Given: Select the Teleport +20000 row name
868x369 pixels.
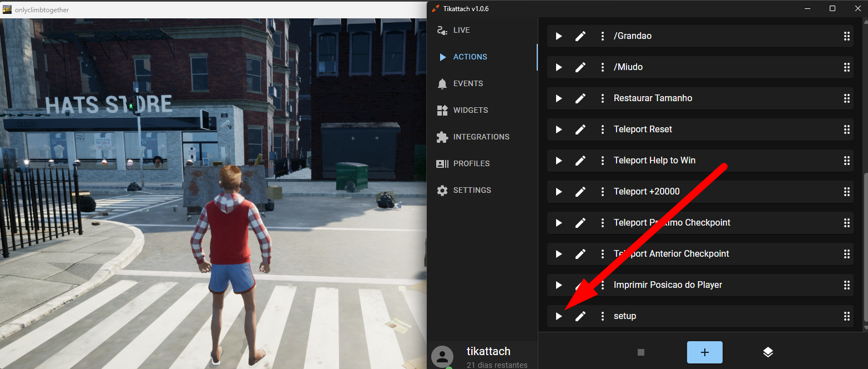Looking at the screenshot, I should pyautogui.click(x=647, y=192).
